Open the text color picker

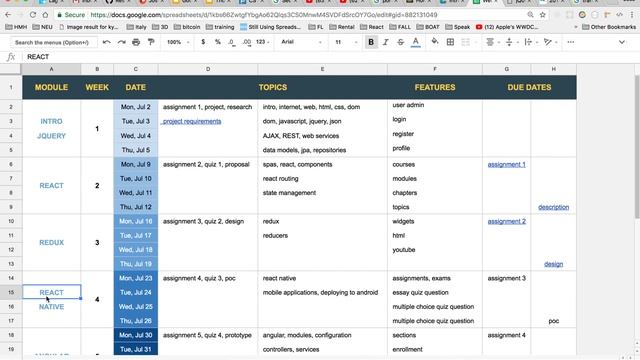416,42
